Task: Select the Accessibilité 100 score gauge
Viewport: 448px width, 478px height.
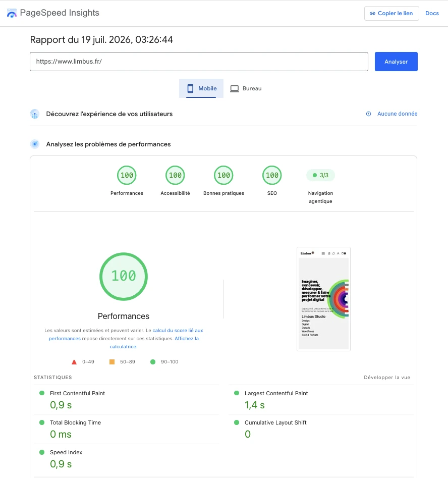Action: [x=175, y=175]
